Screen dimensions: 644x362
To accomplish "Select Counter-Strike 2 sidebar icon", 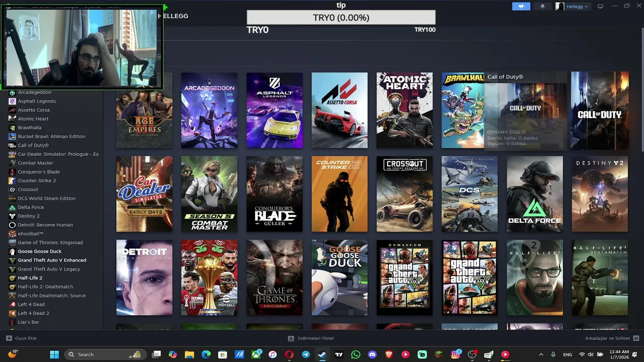I will [12, 180].
